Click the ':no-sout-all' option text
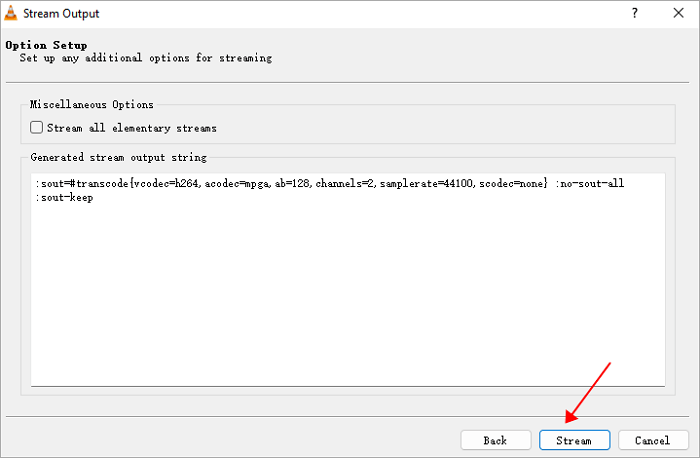Image resolution: width=700 pixels, height=458 pixels. [590, 185]
